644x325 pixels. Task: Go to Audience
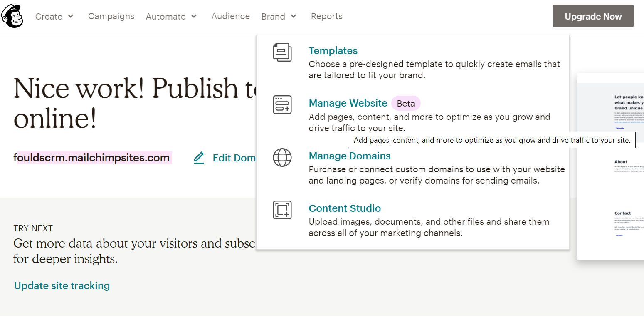pyautogui.click(x=231, y=16)
